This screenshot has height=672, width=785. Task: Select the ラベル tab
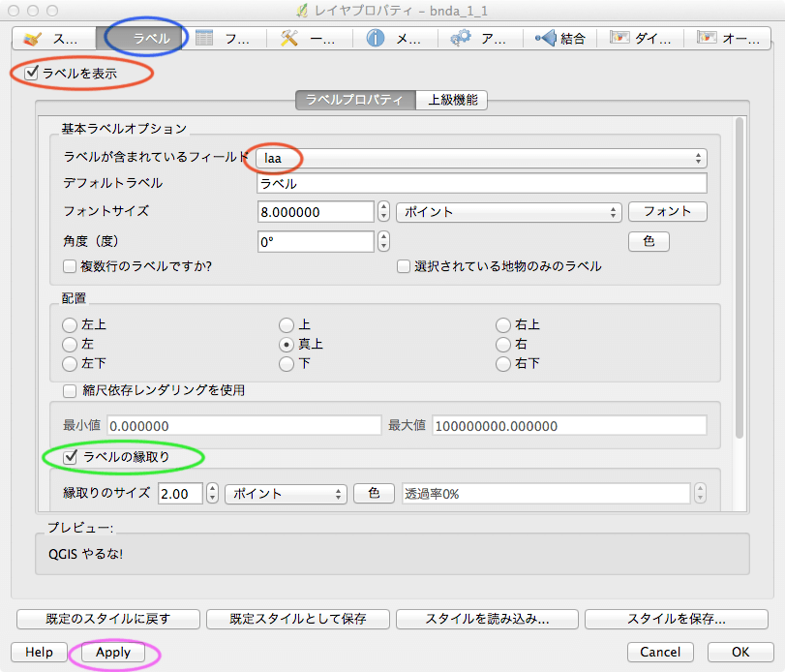point(147,39)
